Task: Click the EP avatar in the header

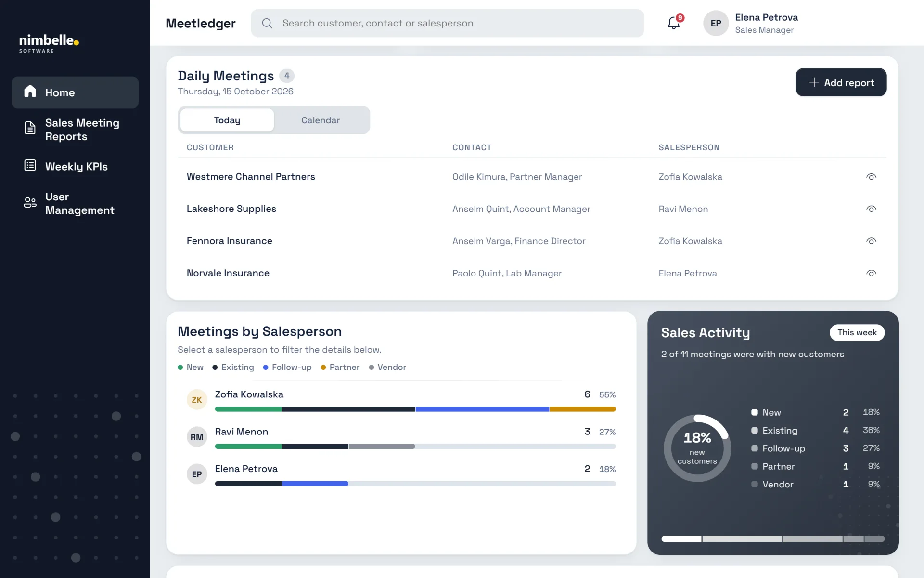Action: tap(716, 23)
